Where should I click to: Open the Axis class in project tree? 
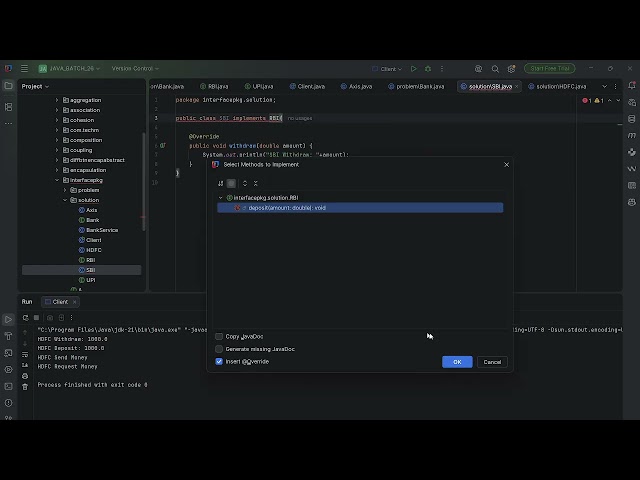coord(88,210)
